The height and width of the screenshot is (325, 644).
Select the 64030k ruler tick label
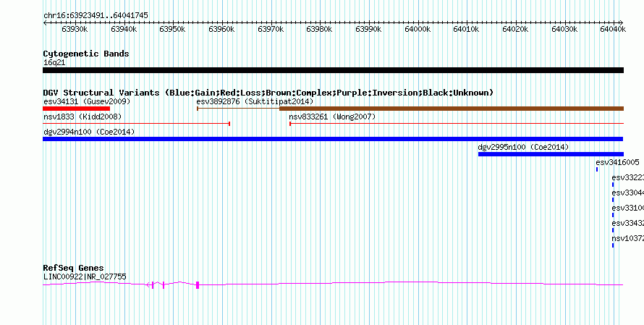click(564, 29)
